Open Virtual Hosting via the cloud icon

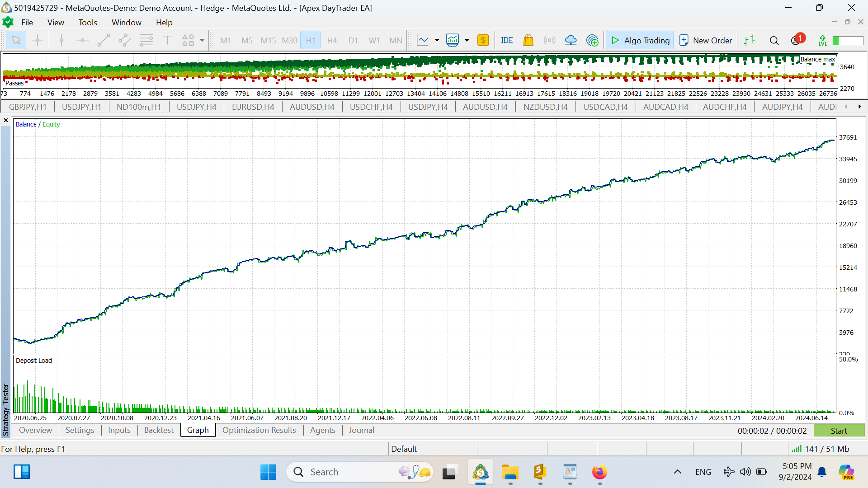571,40
